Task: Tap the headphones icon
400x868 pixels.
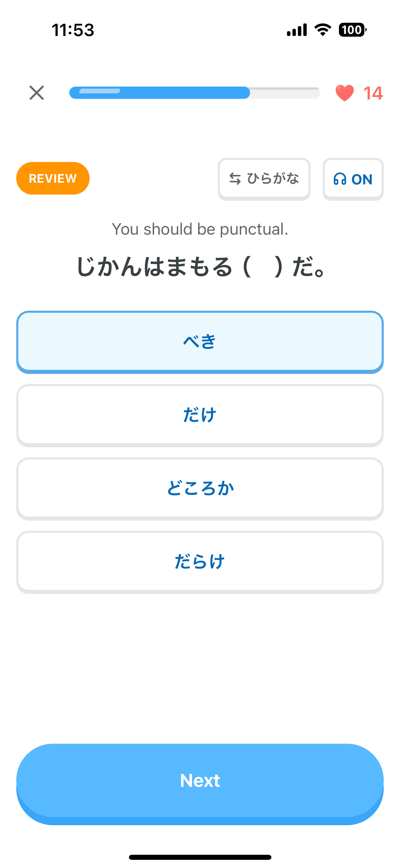Action: 340,179
